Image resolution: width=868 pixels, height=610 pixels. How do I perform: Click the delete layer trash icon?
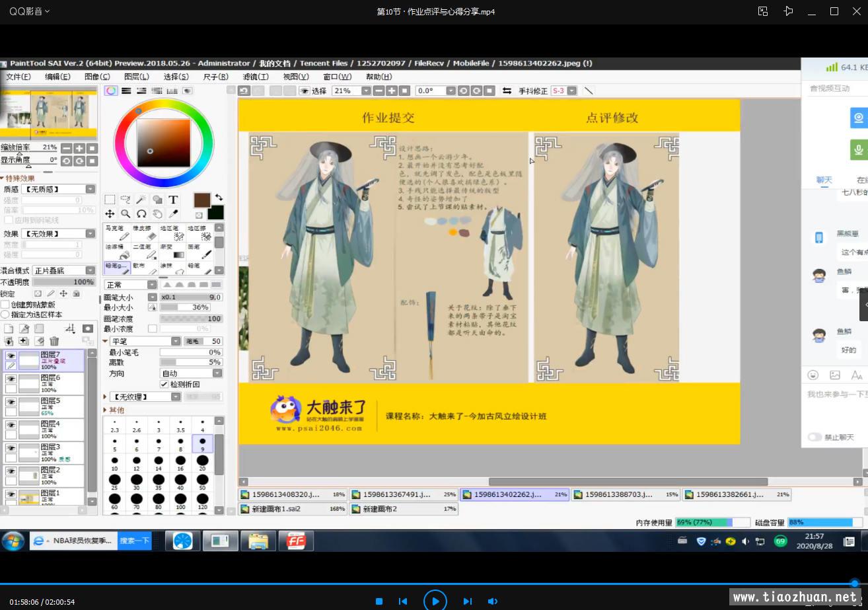tap(54, 341)
